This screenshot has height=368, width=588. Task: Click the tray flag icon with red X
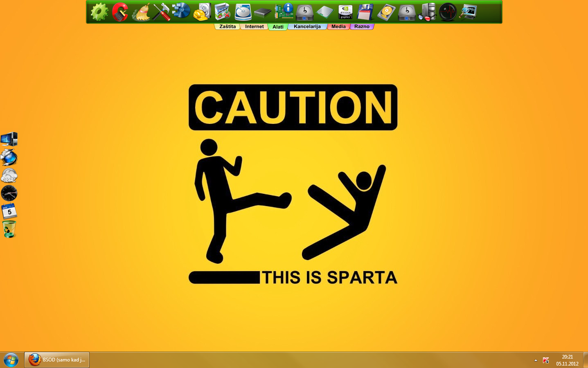click(546, 360)
